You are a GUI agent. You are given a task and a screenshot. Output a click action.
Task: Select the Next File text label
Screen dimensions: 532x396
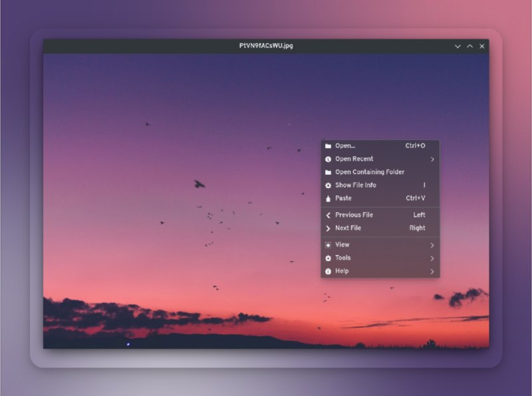click(348, 229)
